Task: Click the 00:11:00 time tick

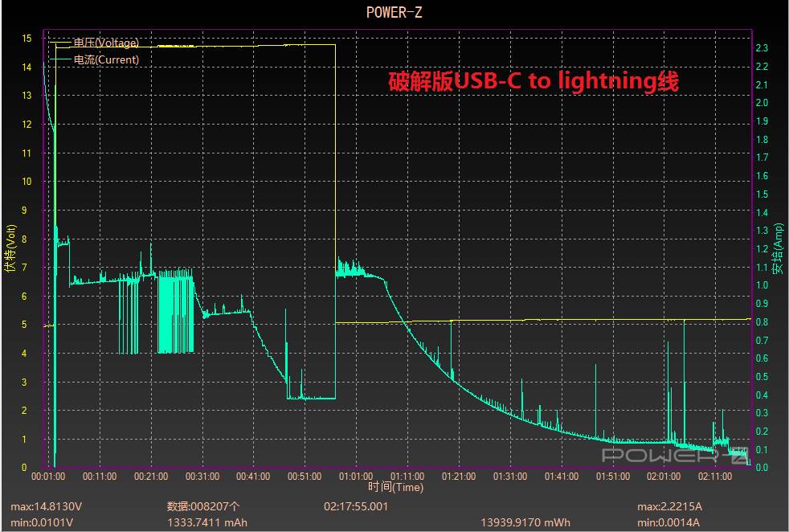Action: (x=100, y=476)
